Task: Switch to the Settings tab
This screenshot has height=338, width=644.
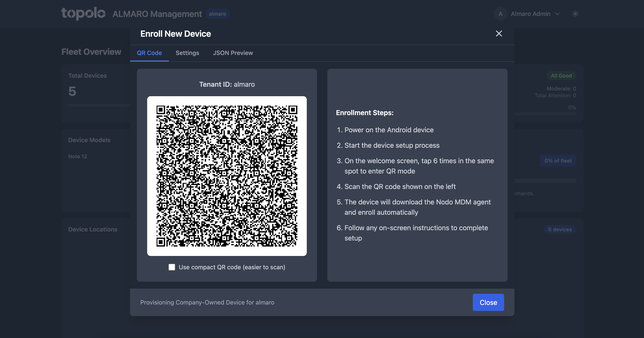Action: (187, 53)
